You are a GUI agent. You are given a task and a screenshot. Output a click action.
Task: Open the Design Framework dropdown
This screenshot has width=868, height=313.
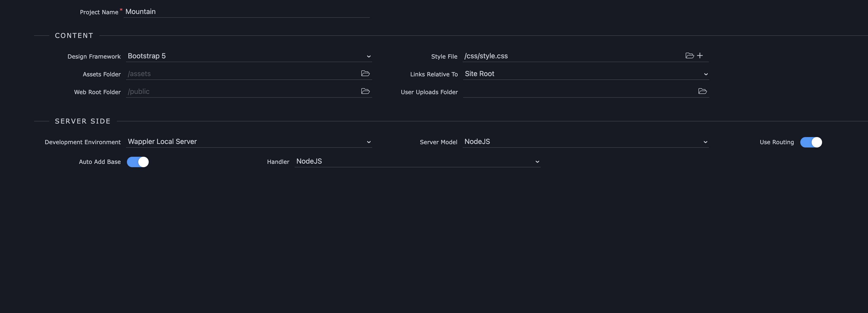(x=249, y=56)
